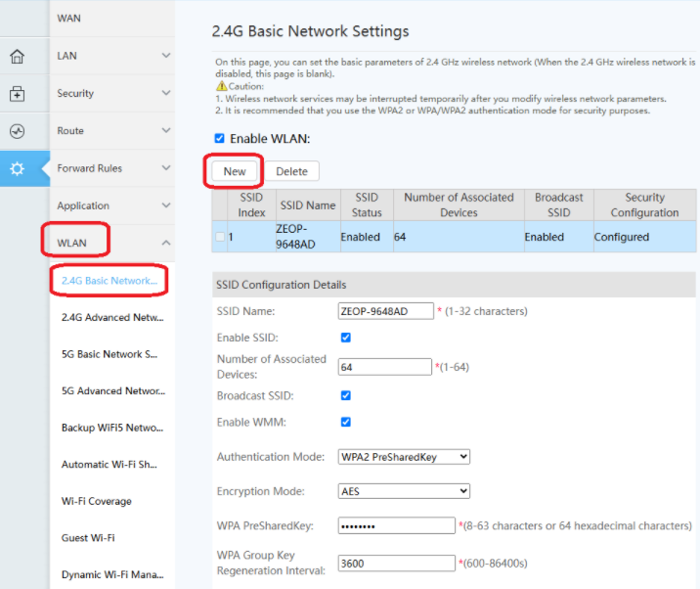
Task: Select Dynamic Wi-Fi Management submenu
Action: pos(112,574)
